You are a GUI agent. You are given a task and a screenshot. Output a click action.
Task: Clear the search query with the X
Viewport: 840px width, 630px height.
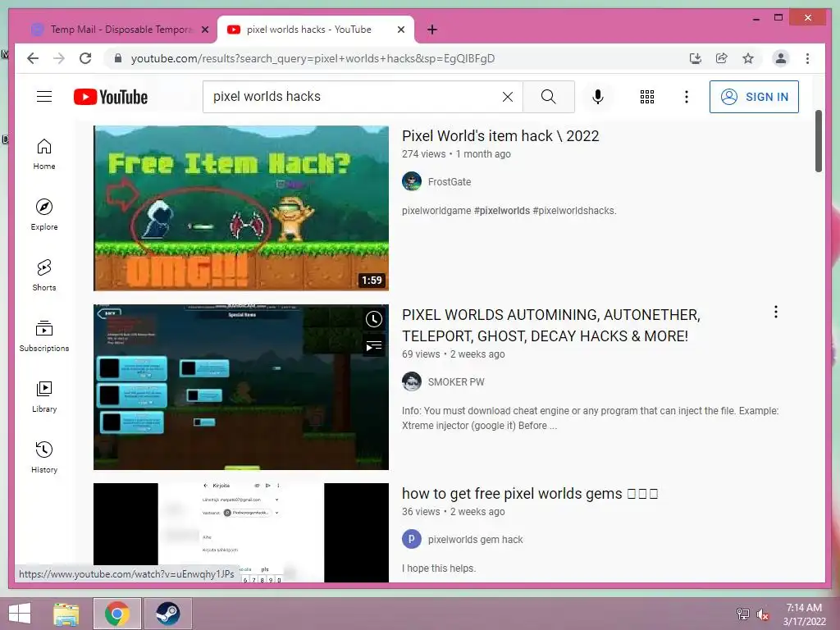pos(507,97)
